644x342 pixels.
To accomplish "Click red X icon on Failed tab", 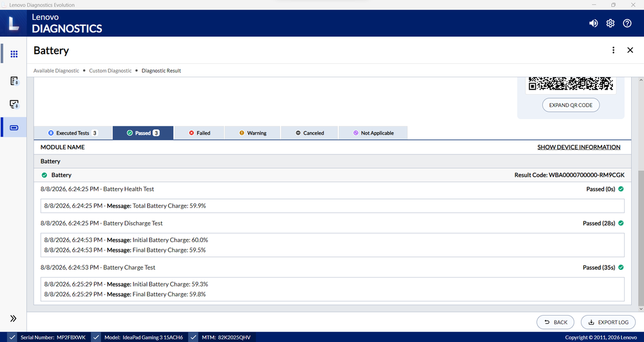I will [x=191, y=133].
